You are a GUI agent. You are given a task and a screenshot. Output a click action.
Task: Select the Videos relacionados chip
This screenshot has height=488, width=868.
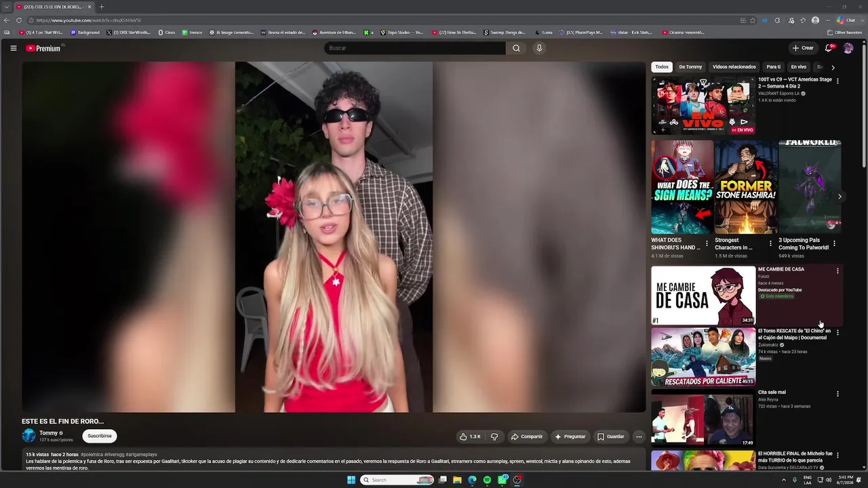click(x=734, y=67)
